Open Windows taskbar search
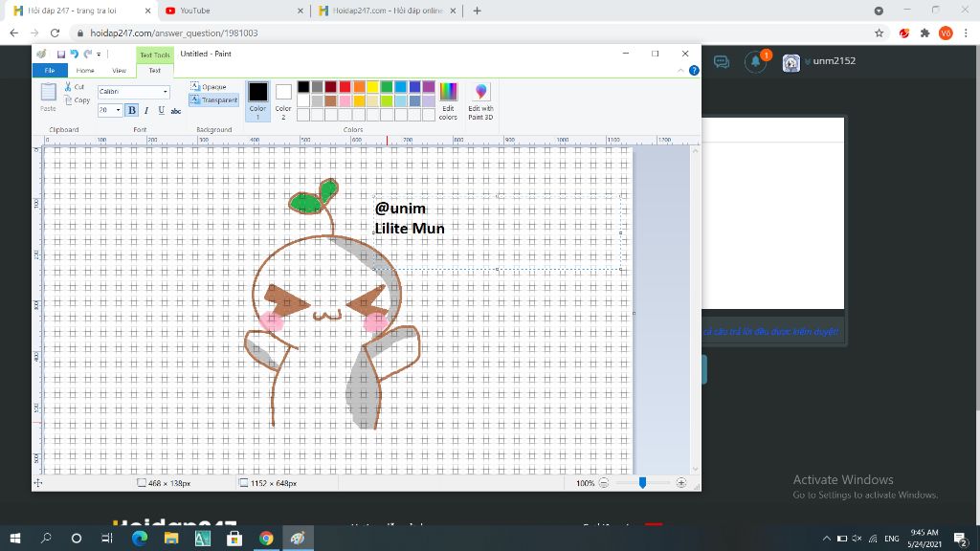Screen dimensions: 980x551 click(46, 538)
